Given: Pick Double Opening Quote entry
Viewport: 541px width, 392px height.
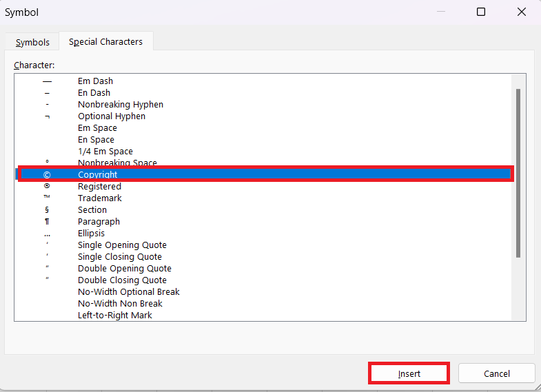Looking at the screenshot, I should point(263,269).
